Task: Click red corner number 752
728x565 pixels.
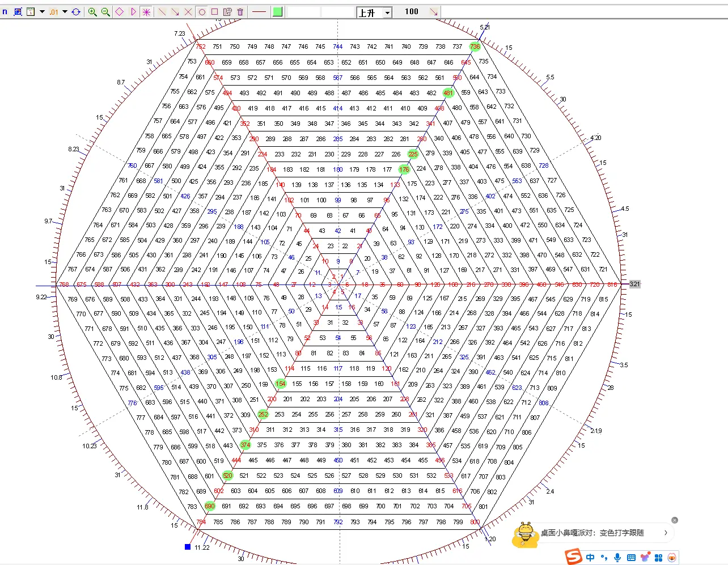Action: click(200, 46)
